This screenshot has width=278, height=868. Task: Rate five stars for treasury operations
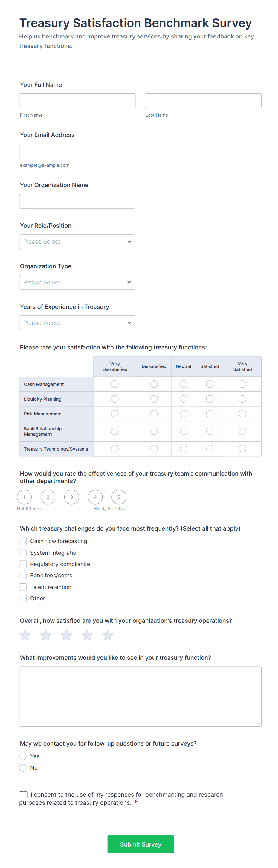pyautogui.click(x=108, y=635)
